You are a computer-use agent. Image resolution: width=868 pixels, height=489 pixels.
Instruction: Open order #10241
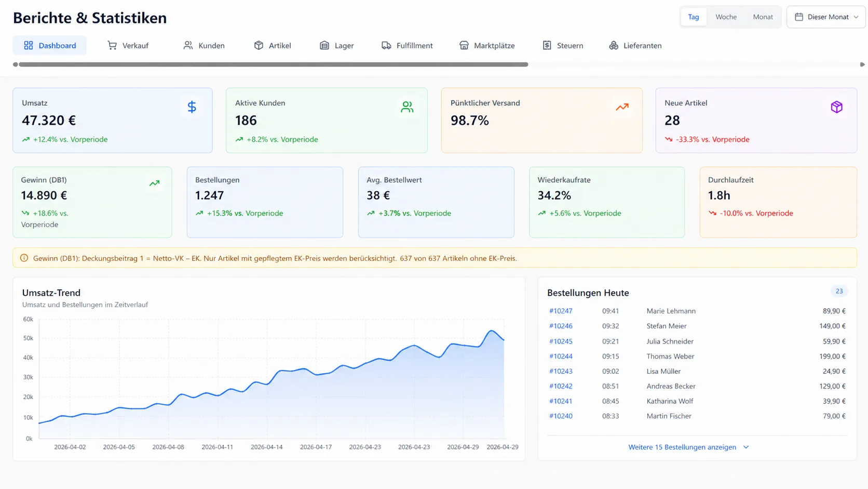(561, 402)
